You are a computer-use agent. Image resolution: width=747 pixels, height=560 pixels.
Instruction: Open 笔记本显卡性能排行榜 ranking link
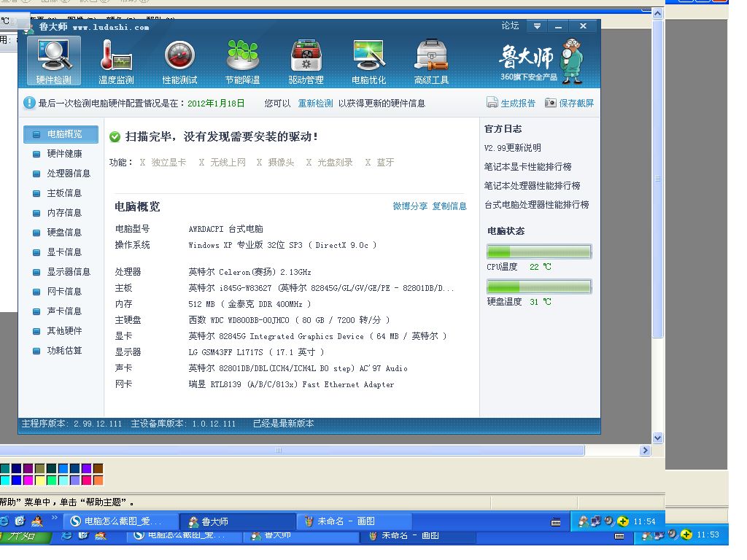[x=527, y=167]
